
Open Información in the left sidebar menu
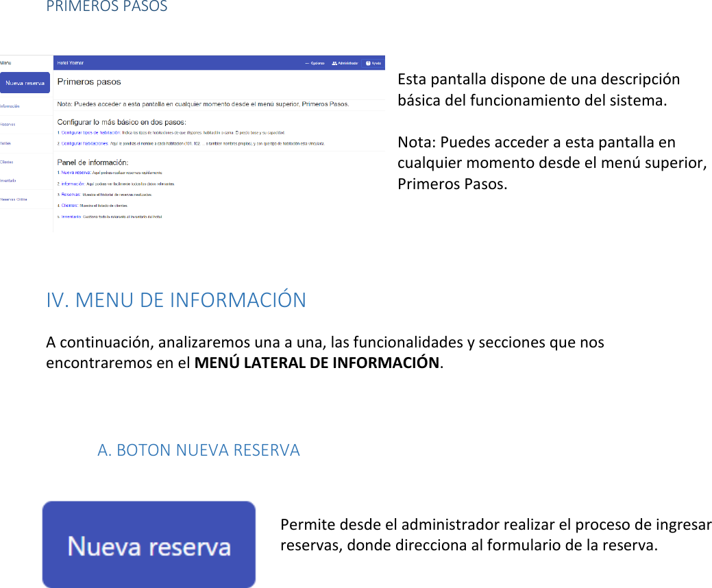click(10, 106)
